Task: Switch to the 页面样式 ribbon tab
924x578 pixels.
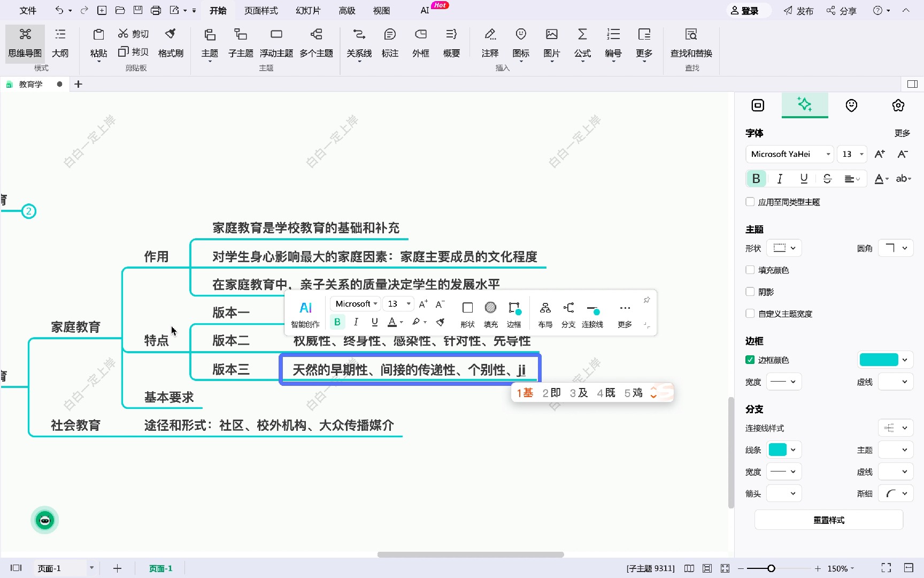Action: click(x=261, y=11)
